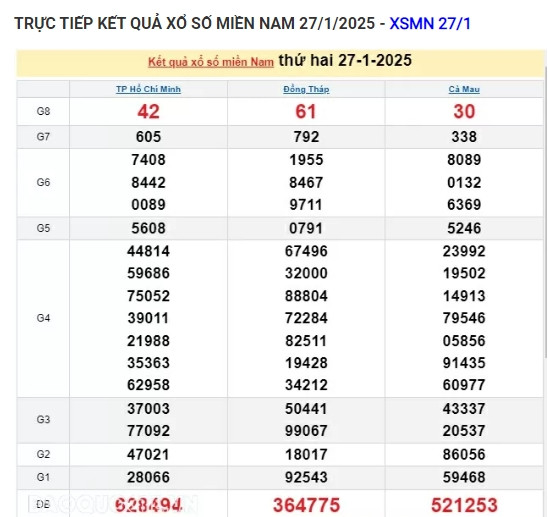Select the G7 row label

pyautogui.click(x=43, y=136)
